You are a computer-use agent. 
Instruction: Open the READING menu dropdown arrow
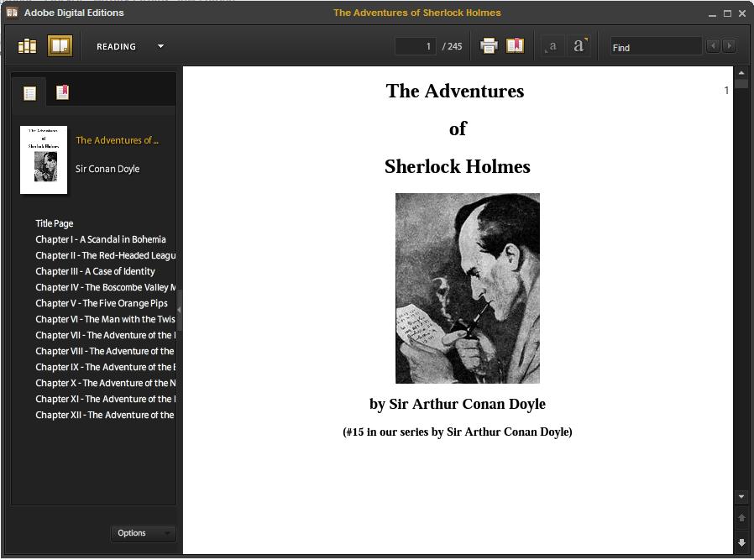pos(160,47)
